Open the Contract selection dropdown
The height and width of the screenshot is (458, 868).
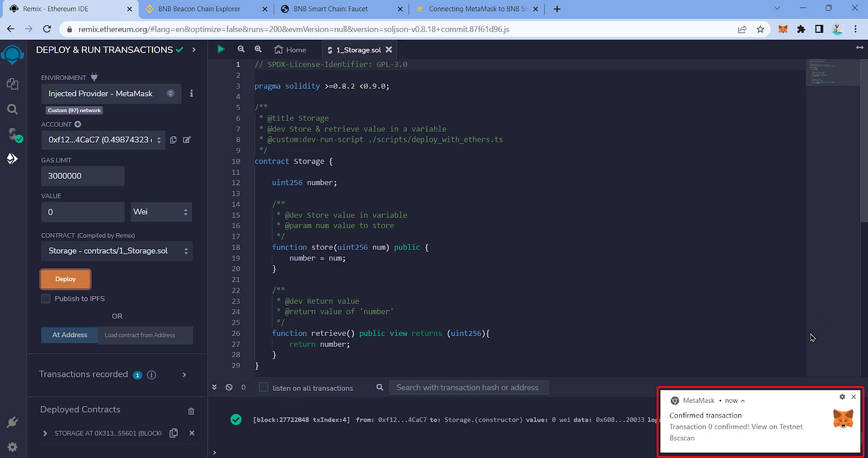(117, 251)
